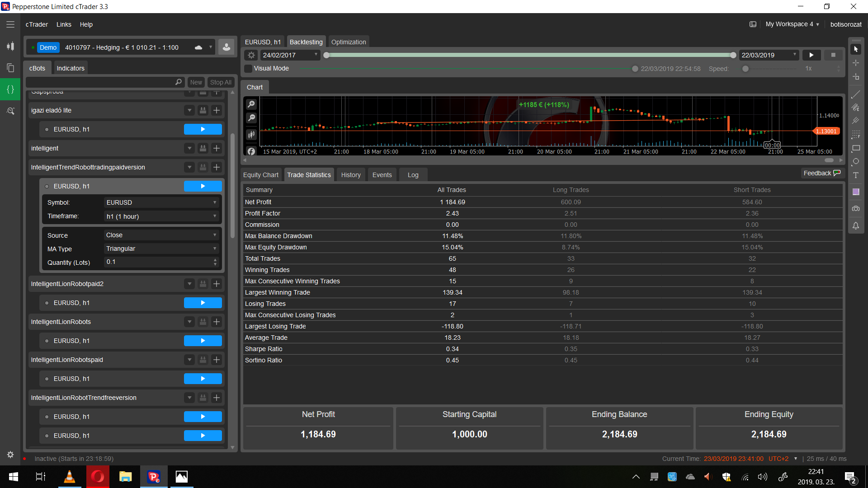Open the Copy sidebar icon
This screenshot has height=488, width=868.
pos(10,68)
